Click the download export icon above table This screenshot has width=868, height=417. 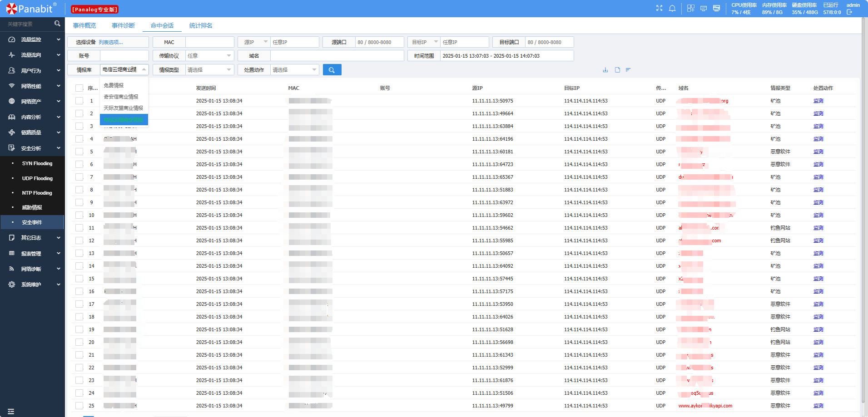tap(605, 70)
